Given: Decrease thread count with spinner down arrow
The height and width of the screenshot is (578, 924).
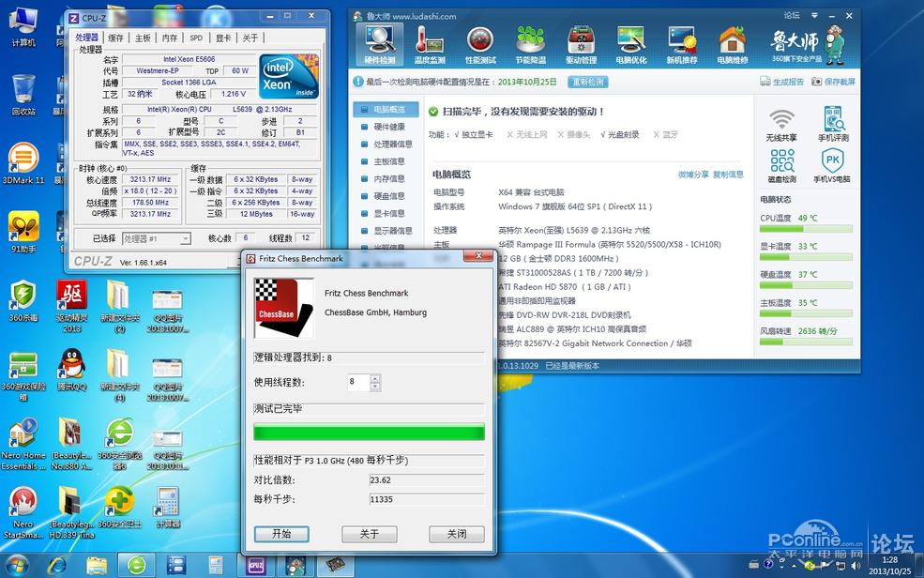Looking at the screenshot, I should click(375, 388).
